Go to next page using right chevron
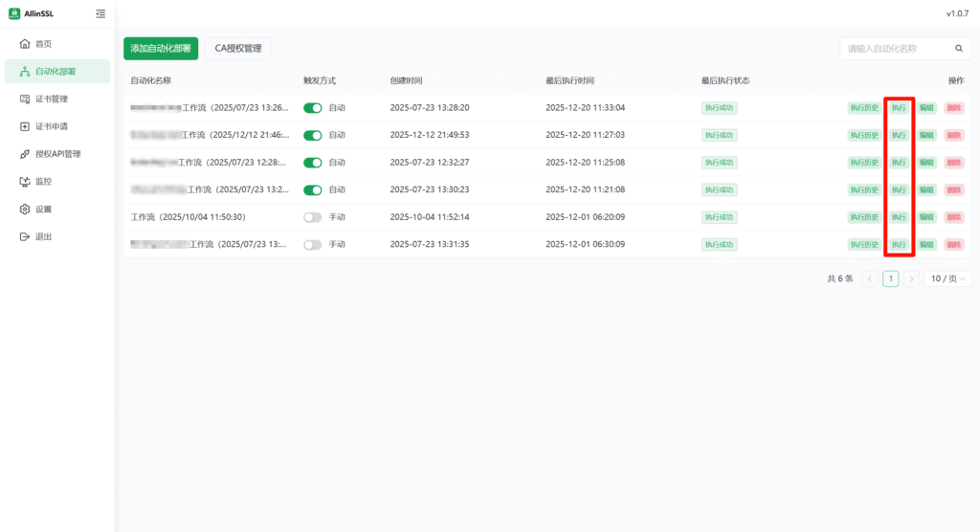Viewport: 980px width, 532px height. (x=912, y=278)
